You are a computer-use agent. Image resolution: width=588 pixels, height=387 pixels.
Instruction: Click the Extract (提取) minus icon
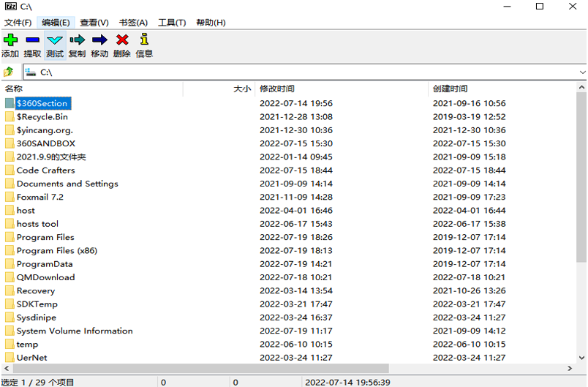pos(33,40)
